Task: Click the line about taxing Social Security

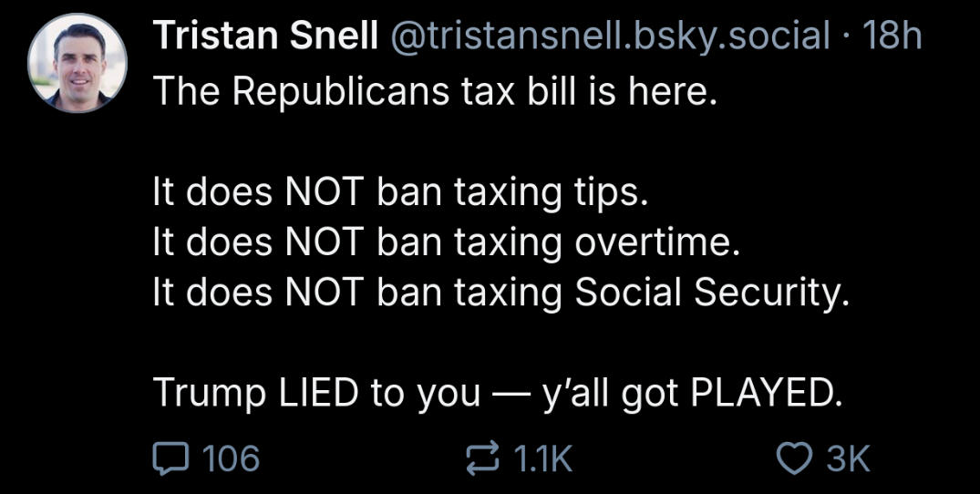Action: click(502, 293)
